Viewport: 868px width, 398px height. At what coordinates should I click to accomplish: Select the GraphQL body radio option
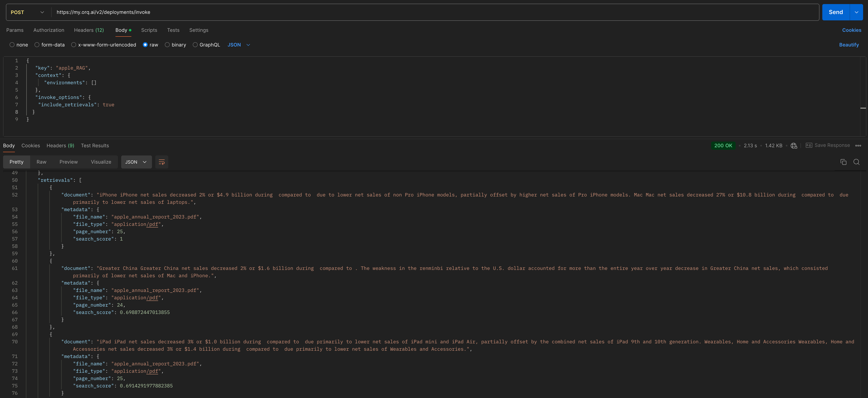coord(195,45)
